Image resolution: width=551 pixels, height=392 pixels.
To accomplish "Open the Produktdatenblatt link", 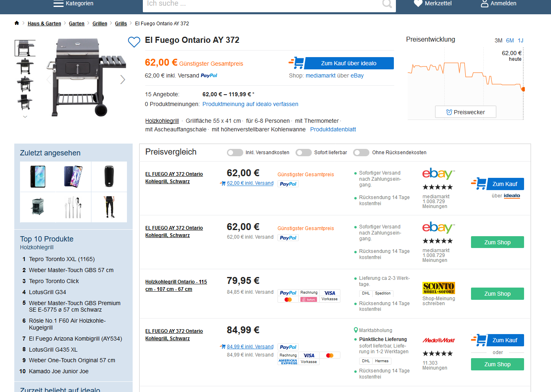I will tap(333, 129).
